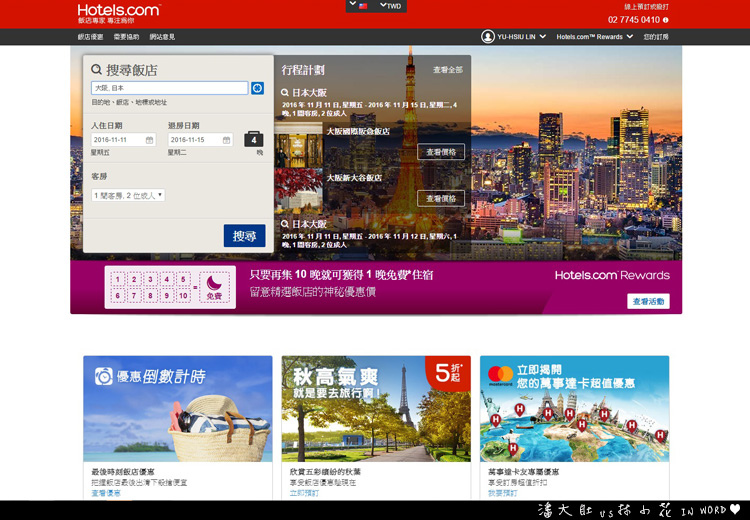
Task: Click the phone number 02 7745 0410
Action: (x=634, y=20)
